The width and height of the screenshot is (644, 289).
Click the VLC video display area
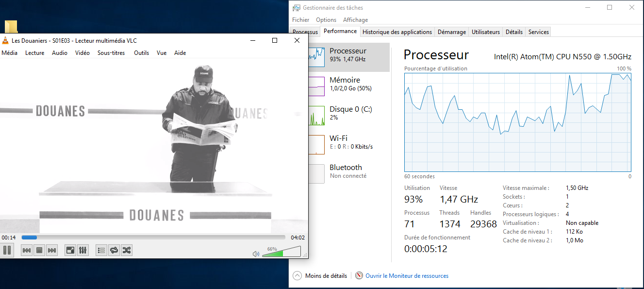(x=153, y=146)
